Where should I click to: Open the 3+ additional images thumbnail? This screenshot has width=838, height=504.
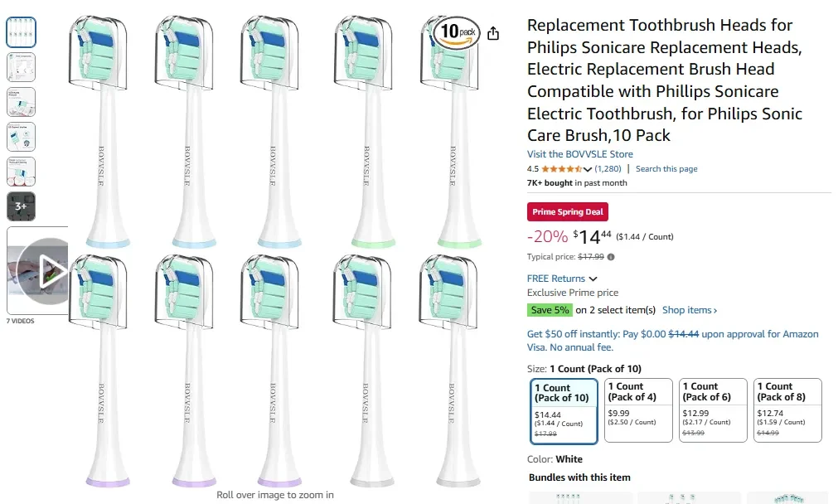[x=21, y=206]
